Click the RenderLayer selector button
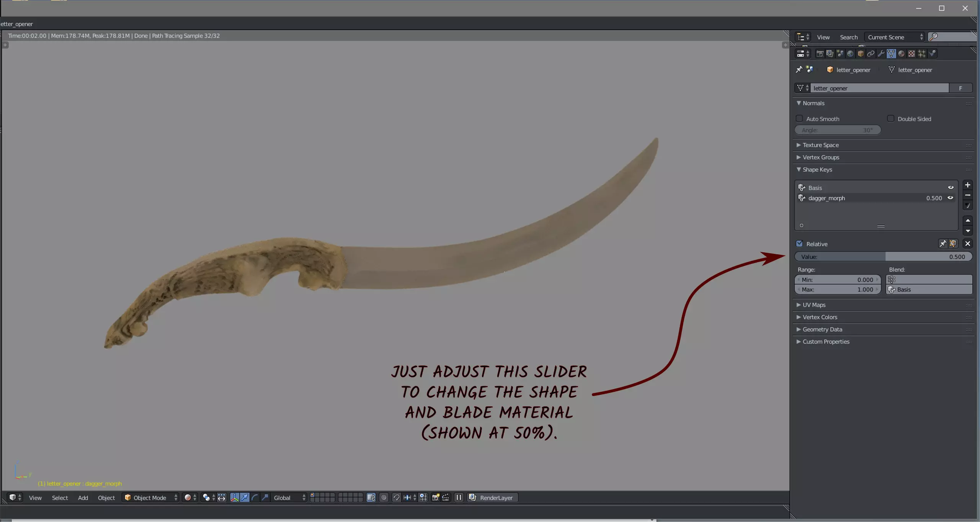 click(x=493, y=497)
